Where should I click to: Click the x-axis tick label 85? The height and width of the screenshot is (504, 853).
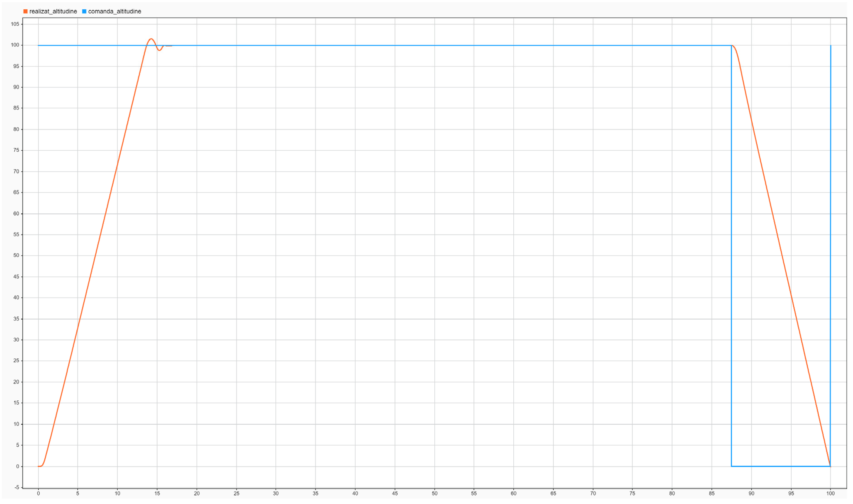point(712,494)
